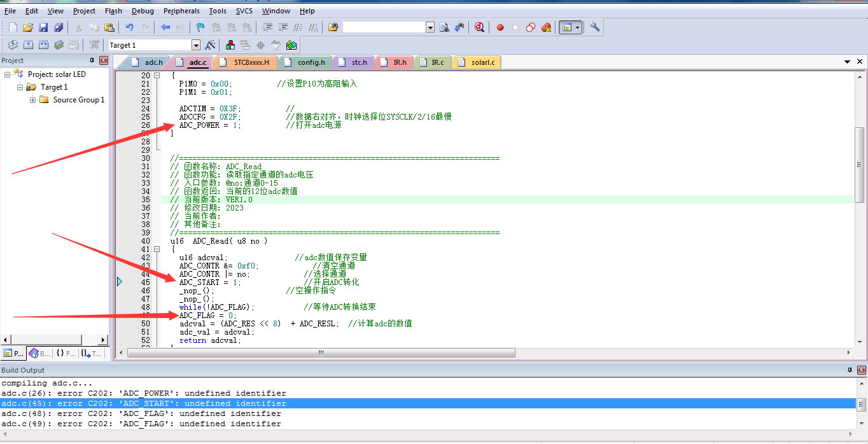Redo the last undone edit

click(145, 27)
